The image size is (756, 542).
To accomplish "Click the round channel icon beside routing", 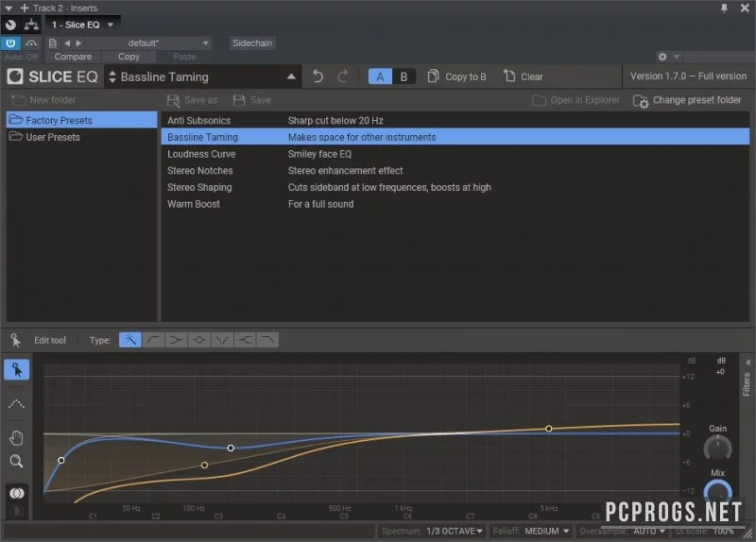I will 10,25.
